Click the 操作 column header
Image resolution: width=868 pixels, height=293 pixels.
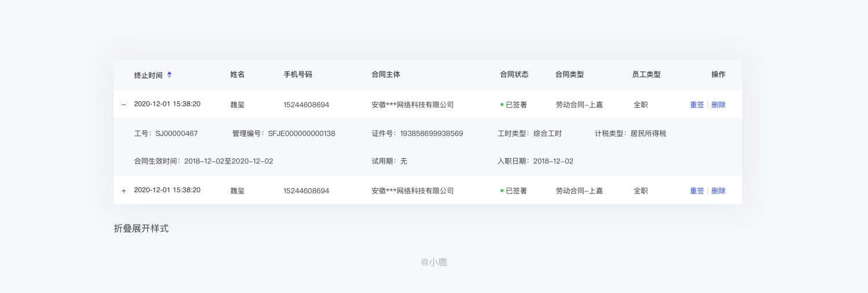(718, 75)
